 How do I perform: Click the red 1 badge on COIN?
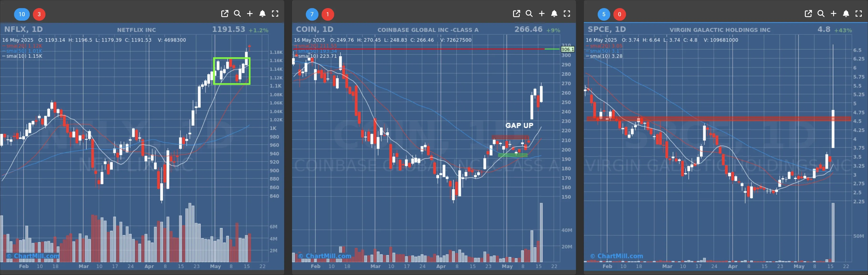click(x=328, y=14)
